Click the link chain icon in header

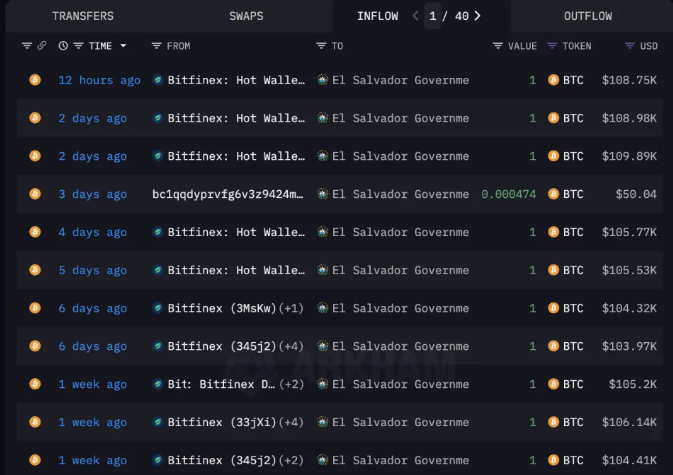pyautogui.click(x=42, y=45)
